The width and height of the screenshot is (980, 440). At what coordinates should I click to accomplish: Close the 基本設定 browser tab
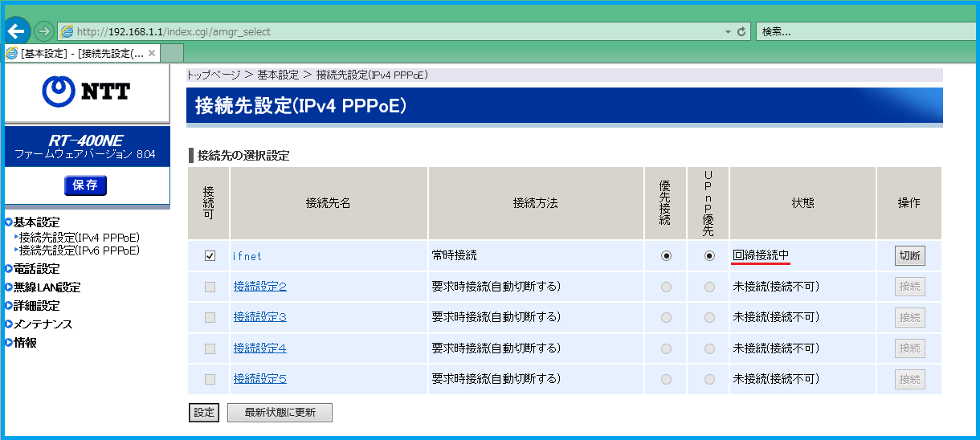[153, 53]
